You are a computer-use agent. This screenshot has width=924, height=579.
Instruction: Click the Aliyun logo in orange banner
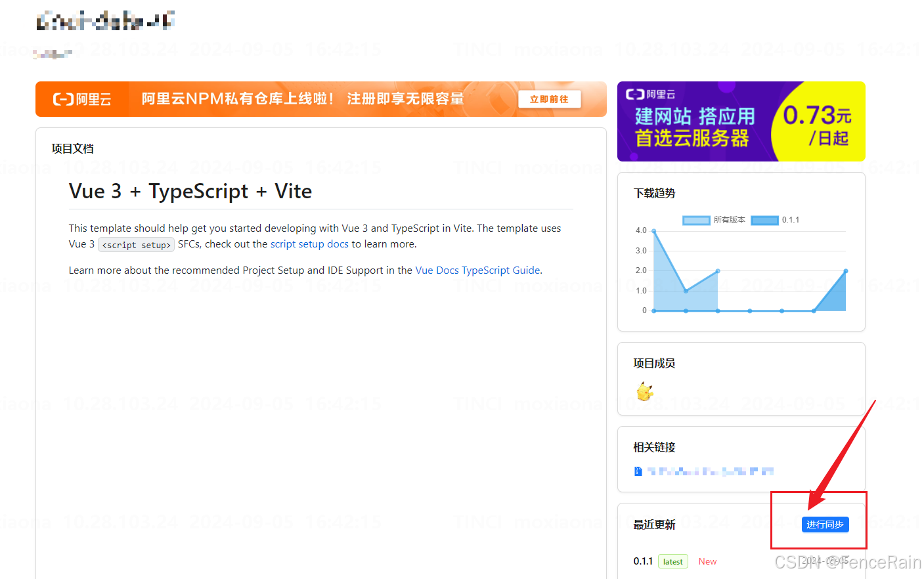tap(82, 99)
